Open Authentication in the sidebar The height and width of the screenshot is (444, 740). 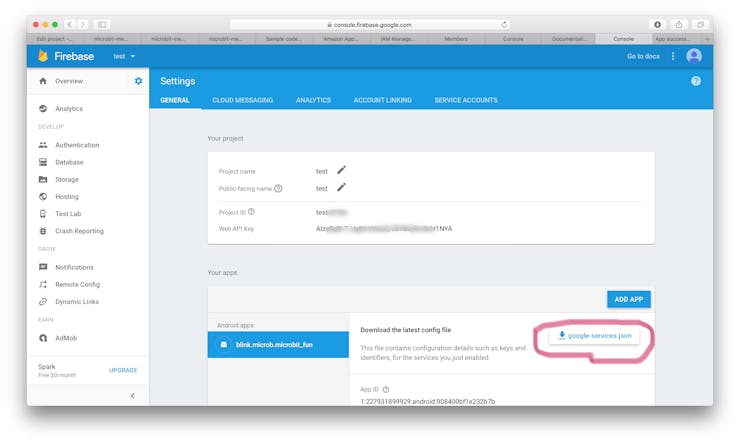[x=77, y=145]
